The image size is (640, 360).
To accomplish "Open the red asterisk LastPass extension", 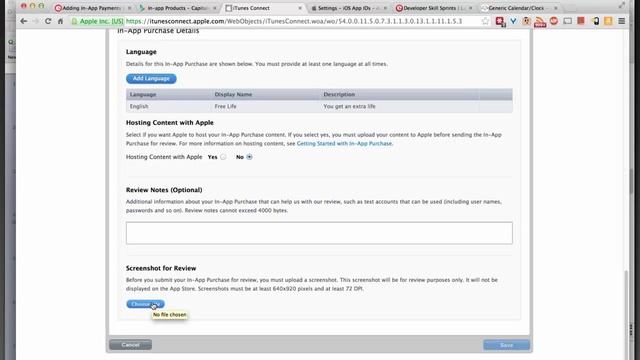I will click(500, 21).
